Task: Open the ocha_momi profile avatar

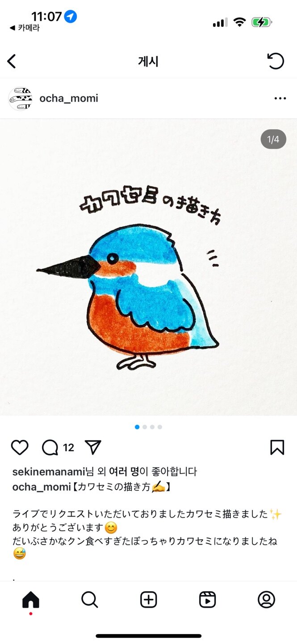Action: click(x=21, y=98)
